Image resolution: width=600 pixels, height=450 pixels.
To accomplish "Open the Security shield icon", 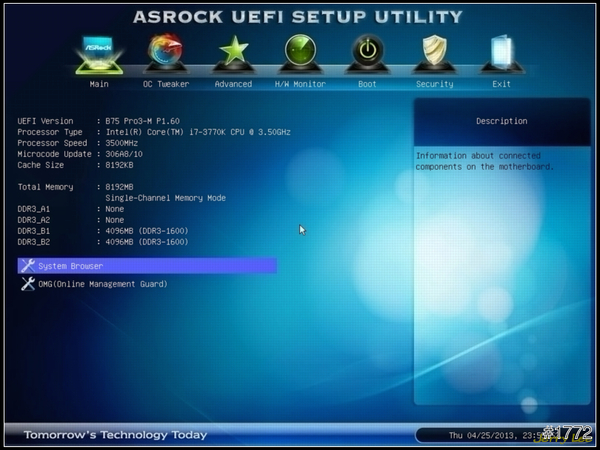I will (434, 52).
